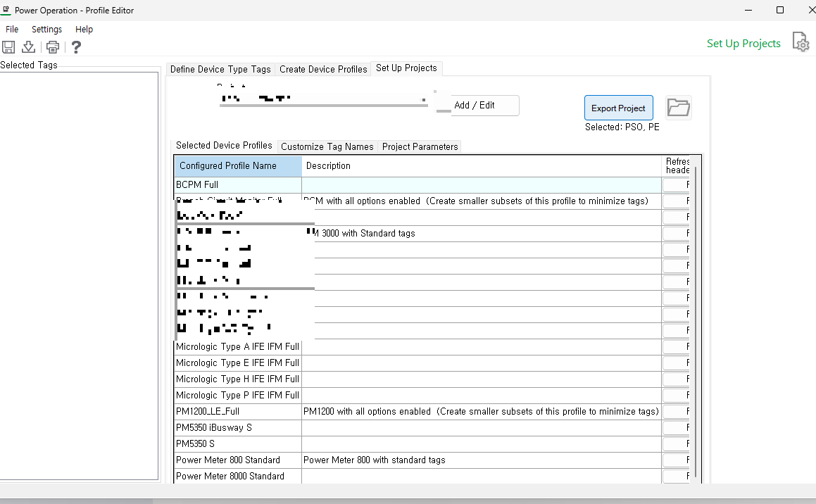Screen dimensions: 816x504
Task: Open the Help menu
Action: 84,29
